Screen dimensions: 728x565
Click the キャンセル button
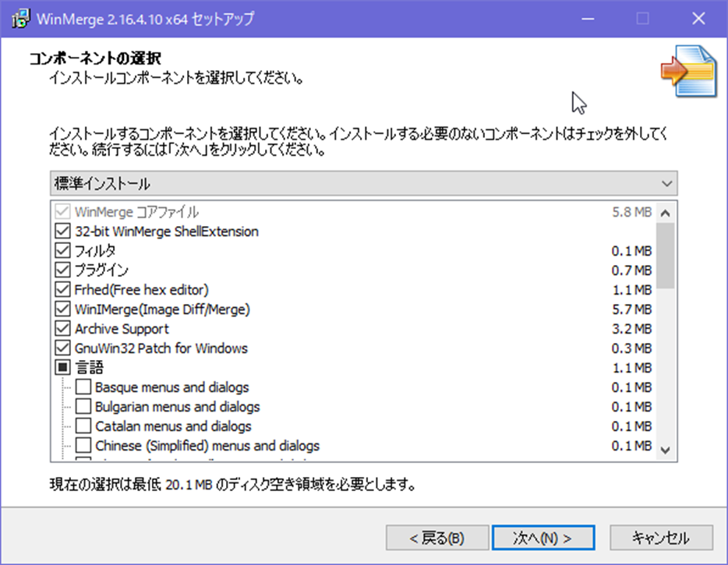pyautogui.click(x=661, y=538)
